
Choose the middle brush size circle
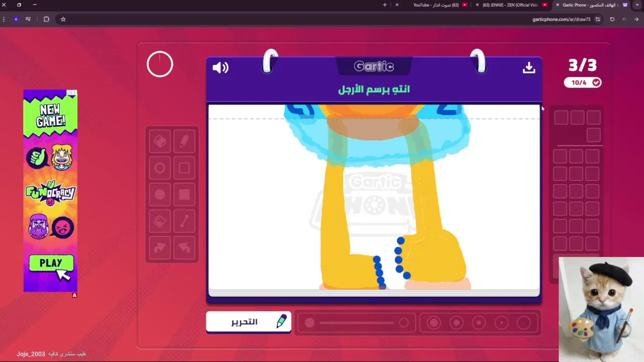(x=479, y=323)
